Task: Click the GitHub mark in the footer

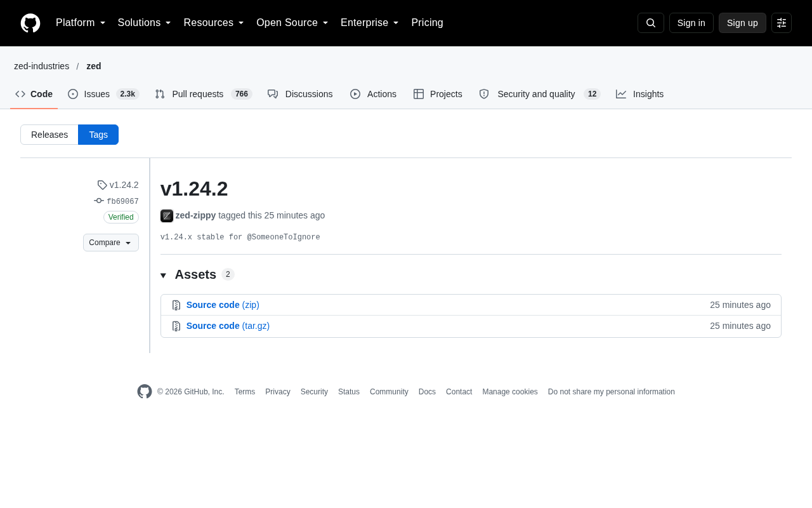Action: [145, 392]
